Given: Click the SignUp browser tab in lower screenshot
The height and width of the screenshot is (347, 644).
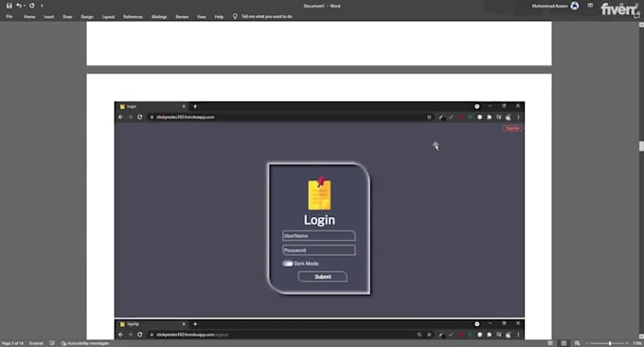Looking at the screenshot, I should 152,324.
